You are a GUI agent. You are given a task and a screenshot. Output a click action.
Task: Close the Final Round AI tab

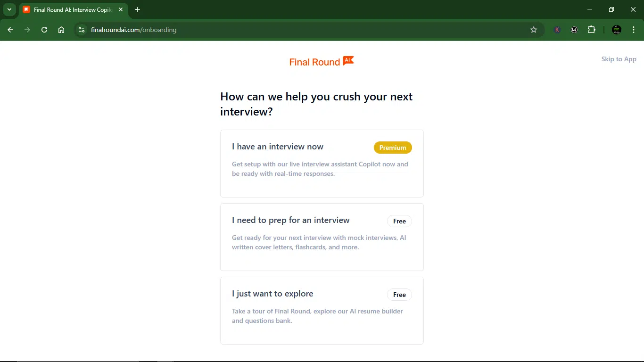(x=121, y=9)
